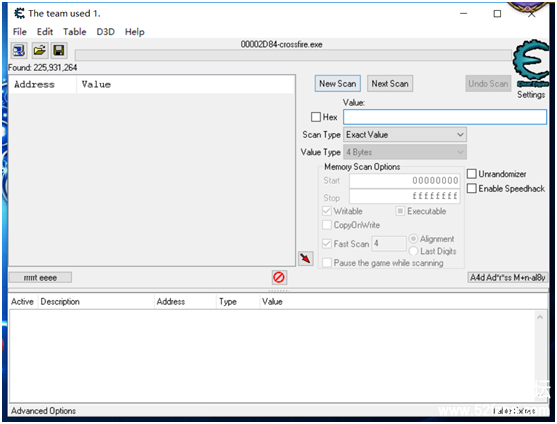Screen dimensions: 557x424
Task: Click the open folder toolbar icon
Action: (39, 51)
